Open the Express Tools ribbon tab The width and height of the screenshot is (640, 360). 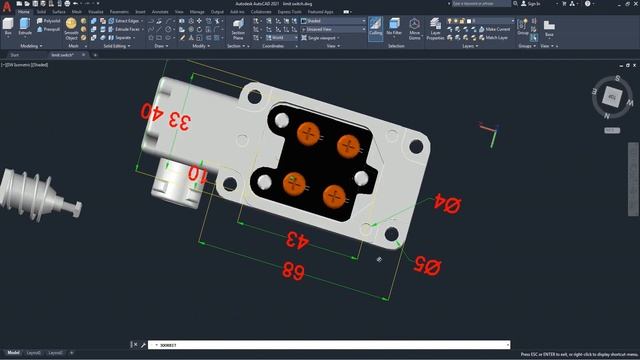click(x=289, y=12)
